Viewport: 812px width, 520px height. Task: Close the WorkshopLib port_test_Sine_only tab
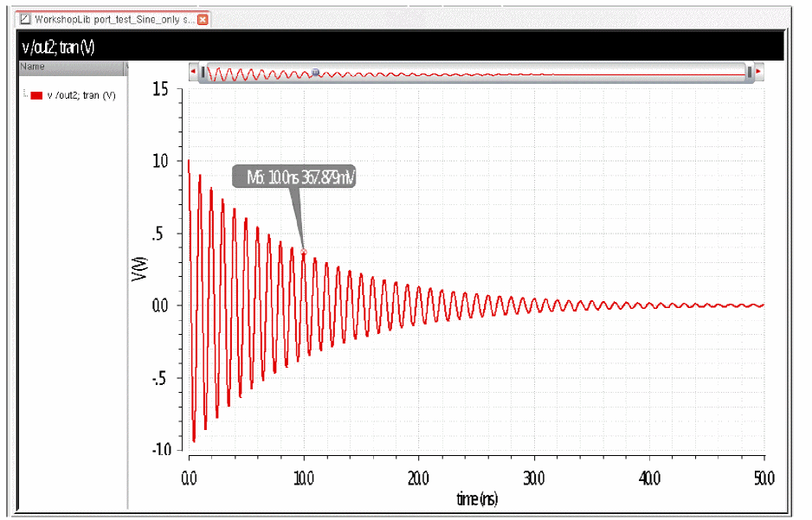pos(203,20)
